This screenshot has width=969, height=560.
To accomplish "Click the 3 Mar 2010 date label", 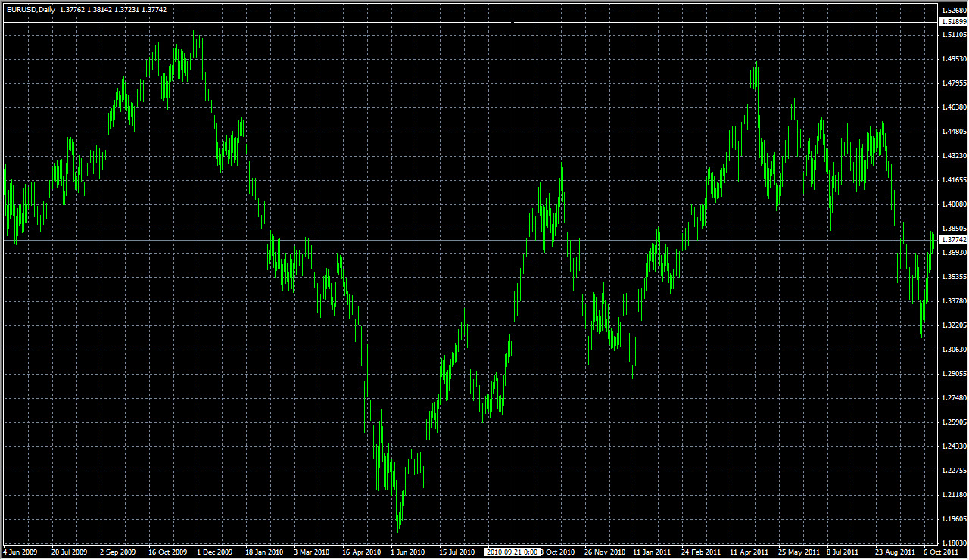I will (x=312, y=552).
